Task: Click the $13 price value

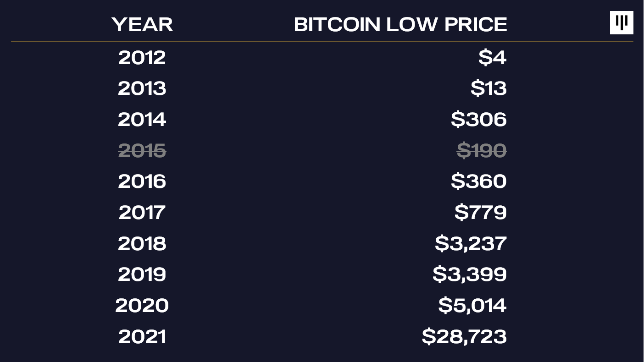Action: [x=489, y=88]
